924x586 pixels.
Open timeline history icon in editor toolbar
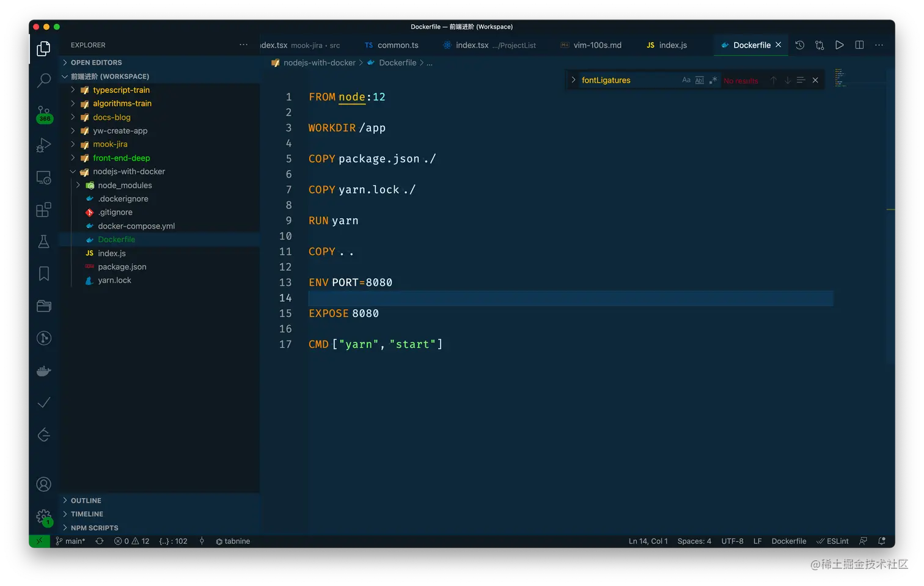(x=800, y=45)
